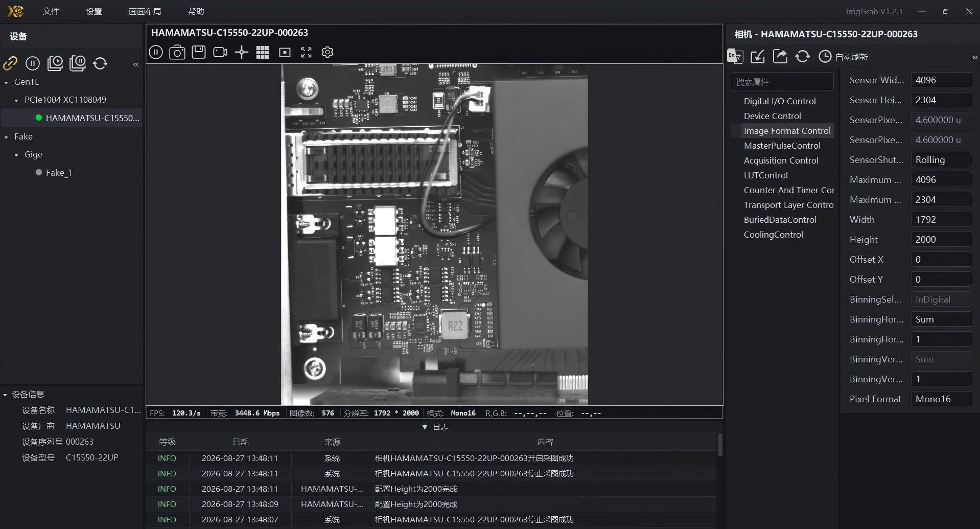Click the 搜索属性 search field
980x529 pixels.
tap(782, 82)
